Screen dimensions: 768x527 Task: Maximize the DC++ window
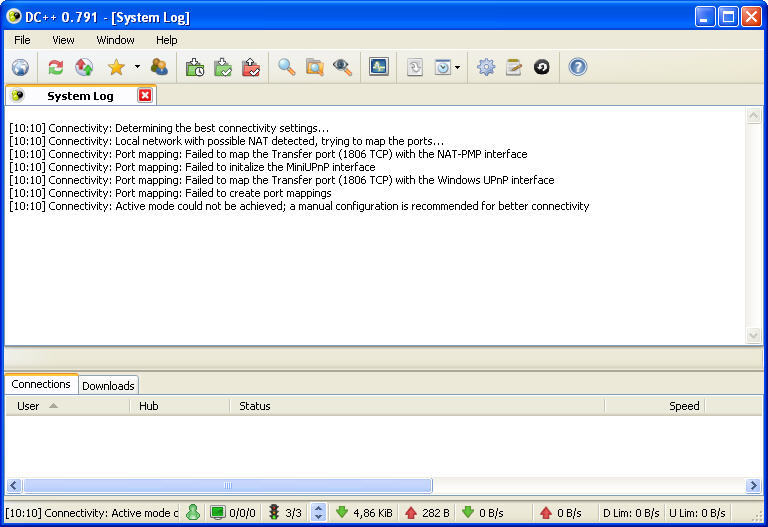coord(728,17)
